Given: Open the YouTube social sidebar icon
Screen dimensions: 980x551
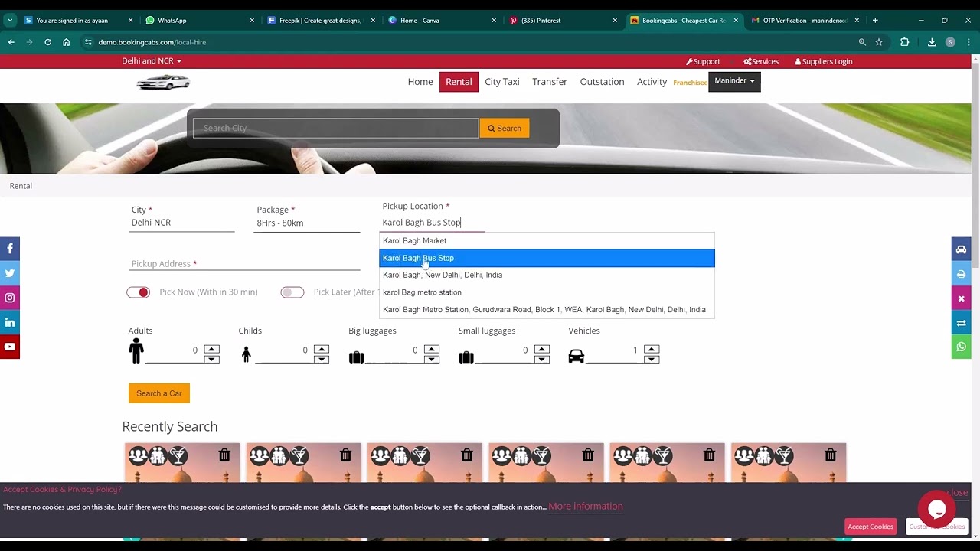Looking at the screenshot, I should (x=9, y=347).
